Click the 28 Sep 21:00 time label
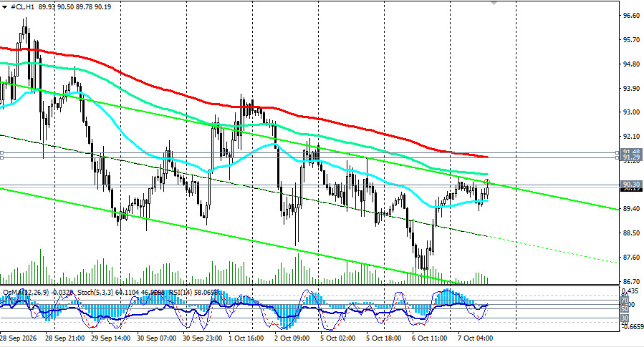 (x=65, y=338)
